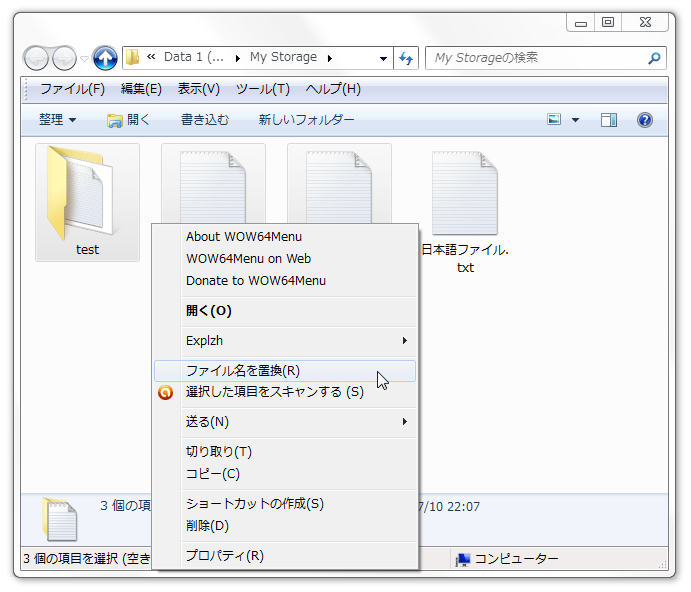
Task: Select the test folder
Action: pyautogui.click(x=87, y=202)
